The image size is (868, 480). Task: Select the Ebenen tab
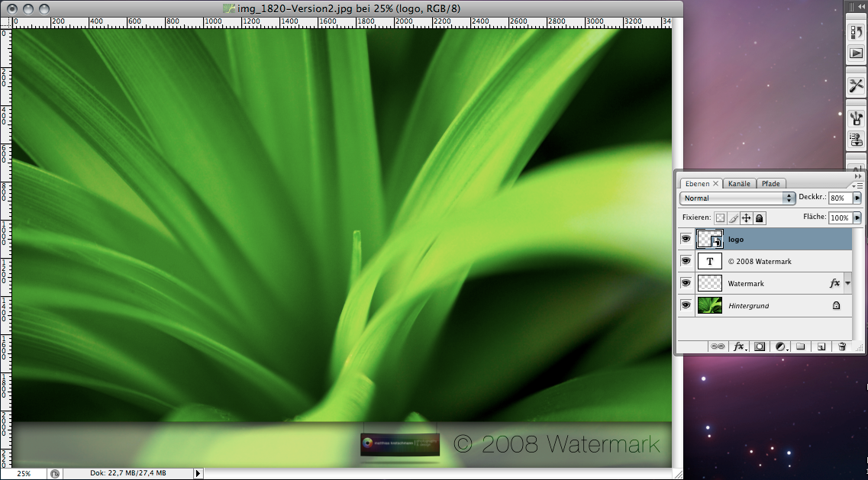pyautogui.click(x=697, y=184)
